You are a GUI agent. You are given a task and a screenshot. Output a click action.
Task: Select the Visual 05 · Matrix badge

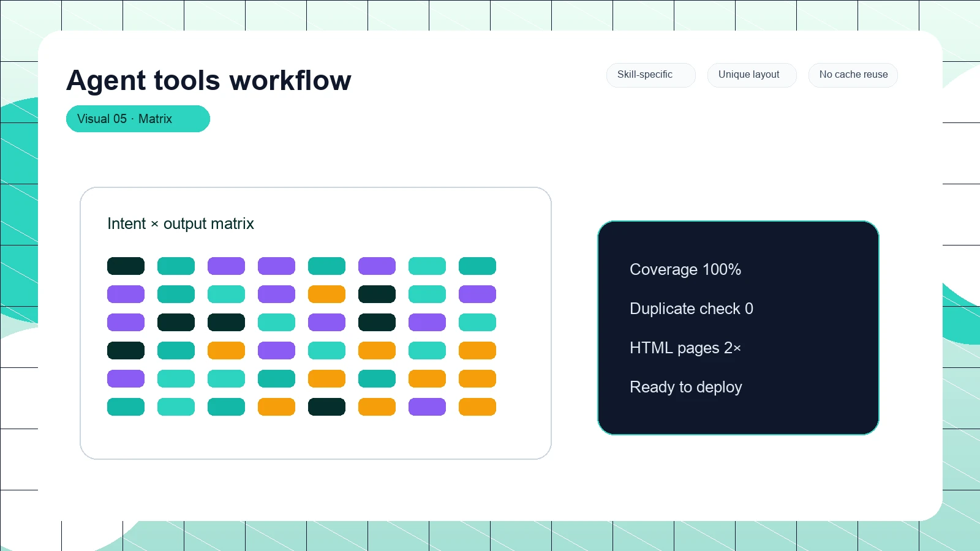(x=138, y=119)
